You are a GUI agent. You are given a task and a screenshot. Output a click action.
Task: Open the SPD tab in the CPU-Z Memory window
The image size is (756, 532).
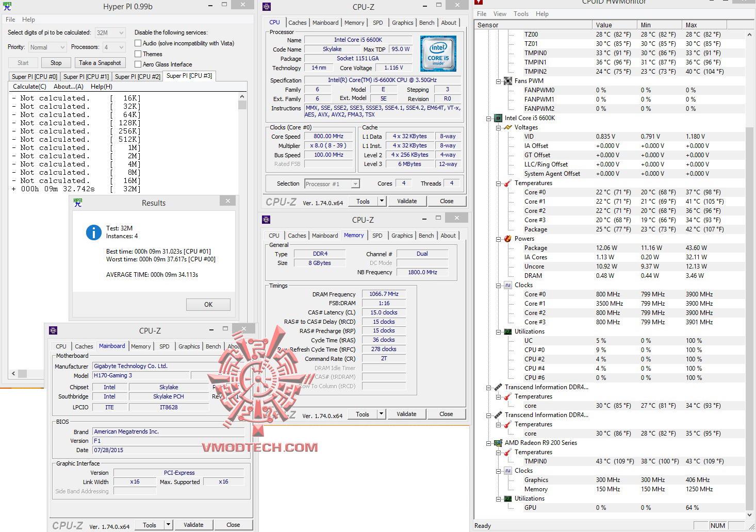(377, 236)
